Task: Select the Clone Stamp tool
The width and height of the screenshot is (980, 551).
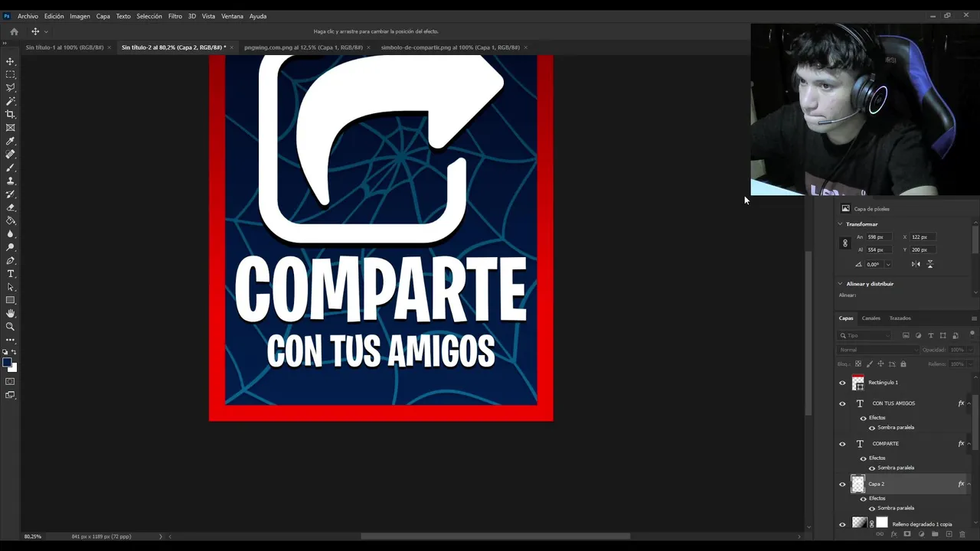Action: (10, 181)
